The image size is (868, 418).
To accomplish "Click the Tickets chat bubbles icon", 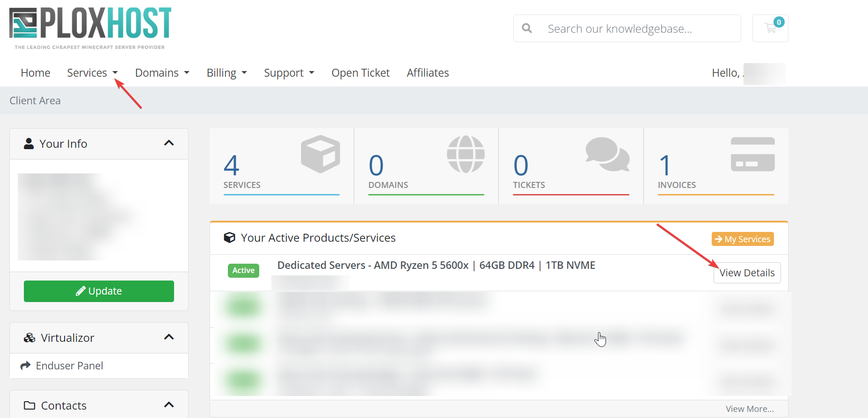I will pyautogui.click(x=607, y=154).
